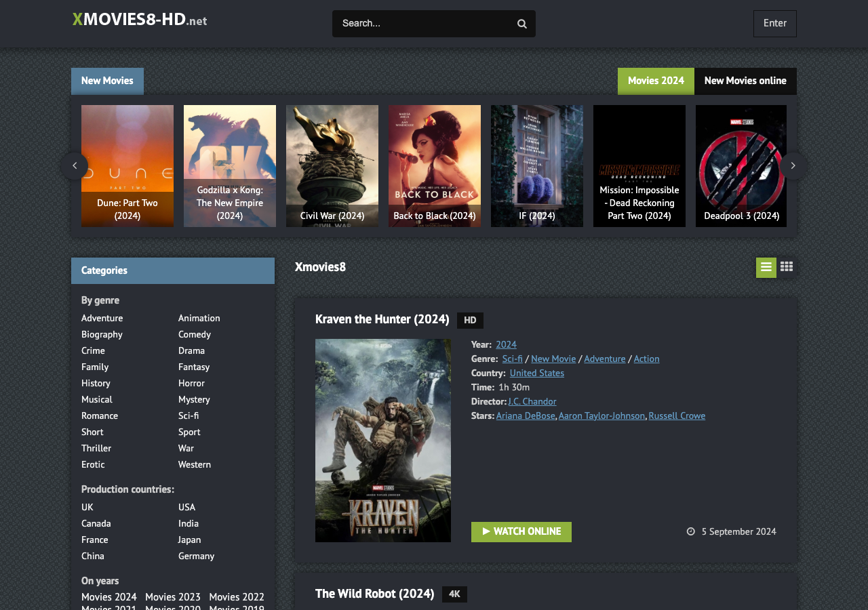Viewport: 868px width, 610px height.
Task: Select the Movies 2024 tab
Action: [x=655, y=81]
